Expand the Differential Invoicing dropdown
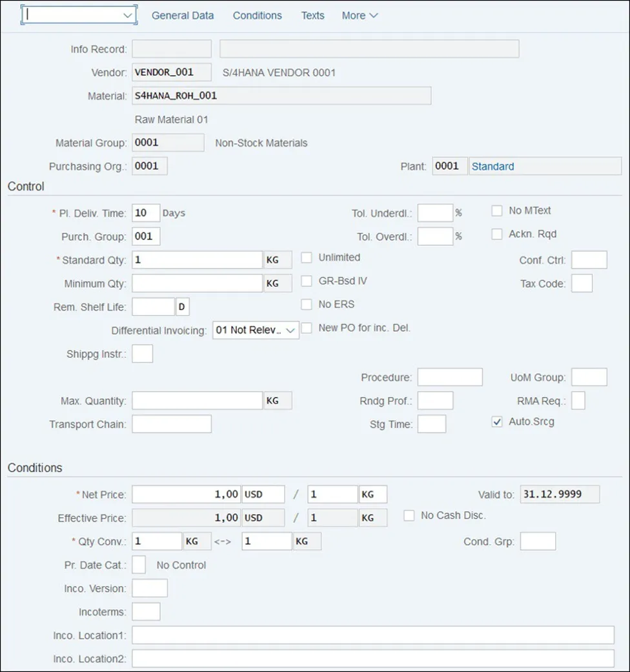This screenshot has height=672, width=630. 291,331
